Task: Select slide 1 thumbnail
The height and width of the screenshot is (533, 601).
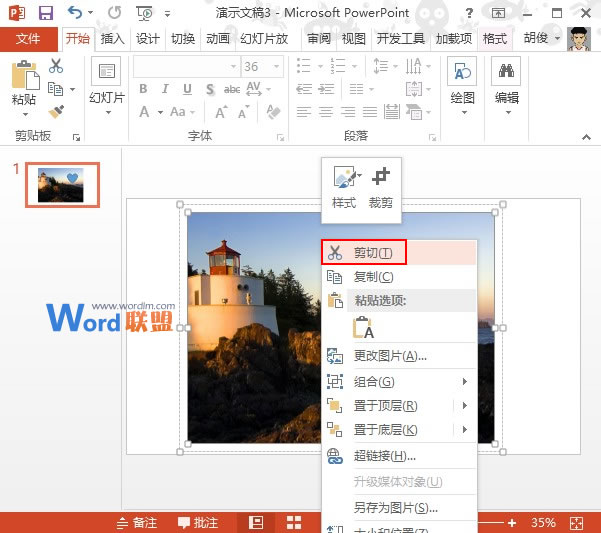Action: pos(62,185)
